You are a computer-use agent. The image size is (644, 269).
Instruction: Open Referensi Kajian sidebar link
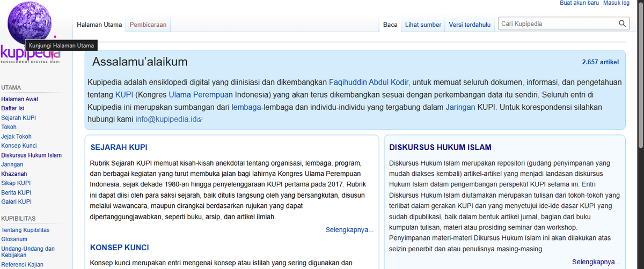[x=22, y=265]
